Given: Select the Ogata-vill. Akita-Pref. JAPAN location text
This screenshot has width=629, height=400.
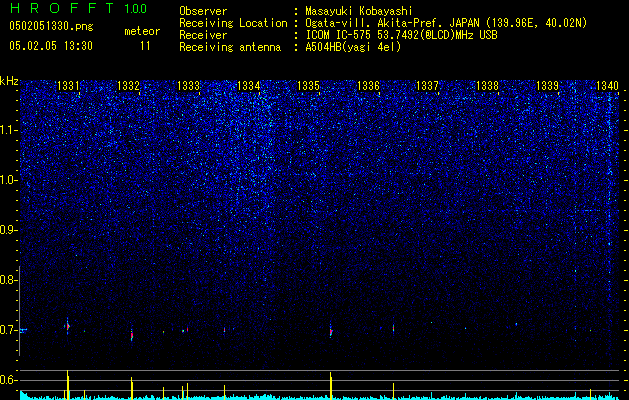Looking at the screenshot, I should tap(446, 24).
